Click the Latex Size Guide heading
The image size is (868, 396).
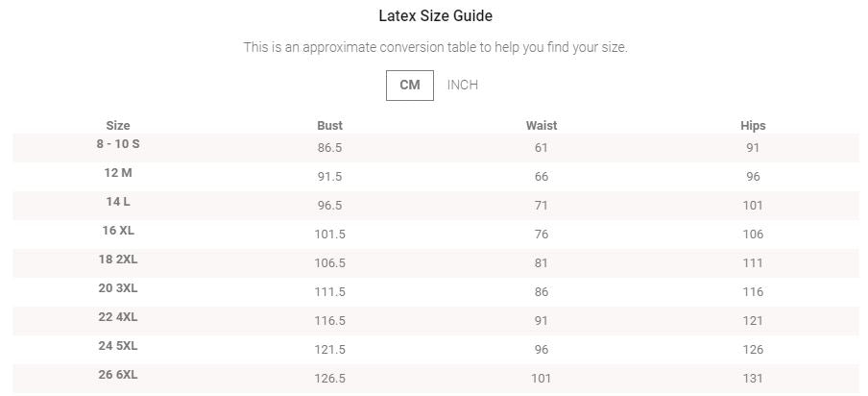(436, 16)
